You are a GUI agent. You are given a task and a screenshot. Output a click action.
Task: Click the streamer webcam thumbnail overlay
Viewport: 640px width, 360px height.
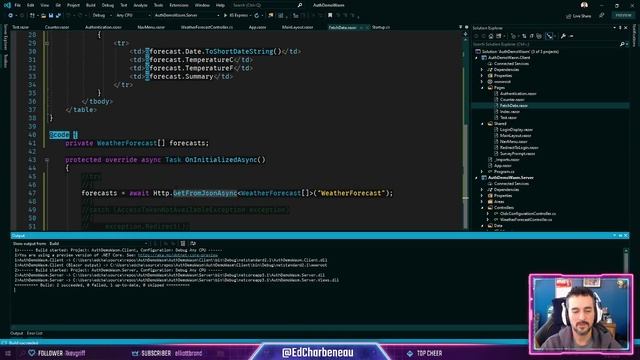(x=581, y=314)
